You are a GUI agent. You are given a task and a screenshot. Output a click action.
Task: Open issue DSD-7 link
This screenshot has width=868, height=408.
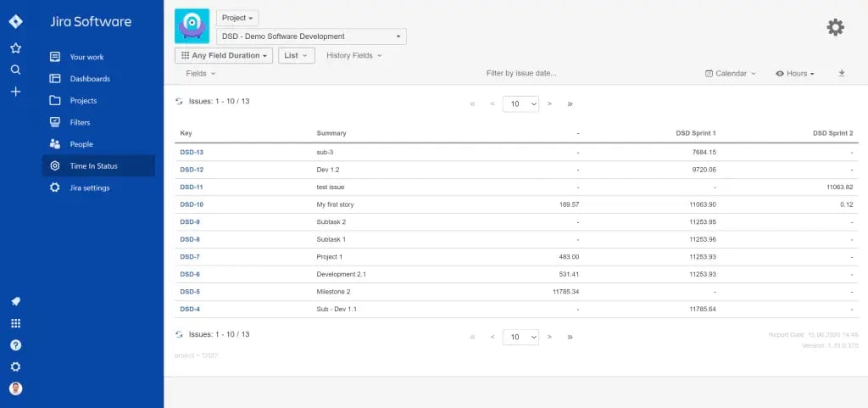(190, 257)
